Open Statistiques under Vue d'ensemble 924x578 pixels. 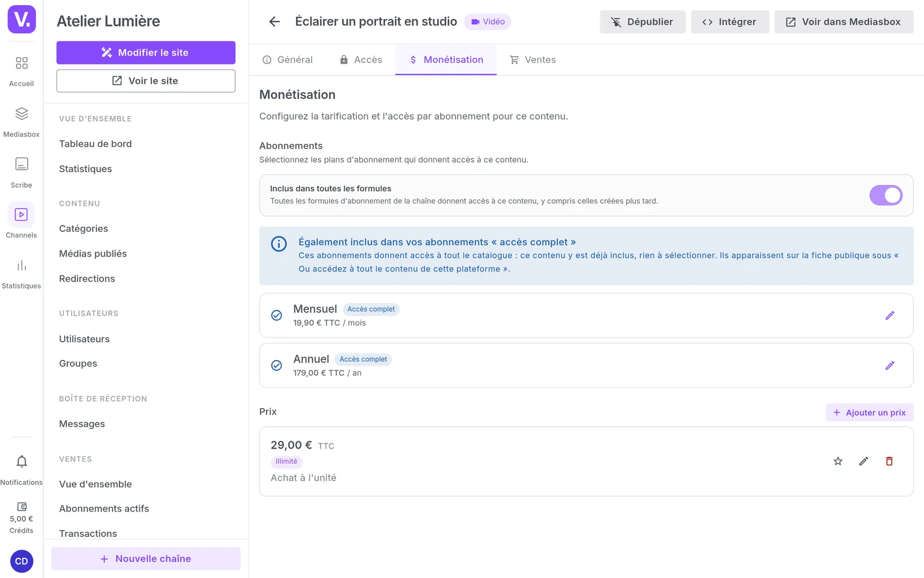coord(85,169)
